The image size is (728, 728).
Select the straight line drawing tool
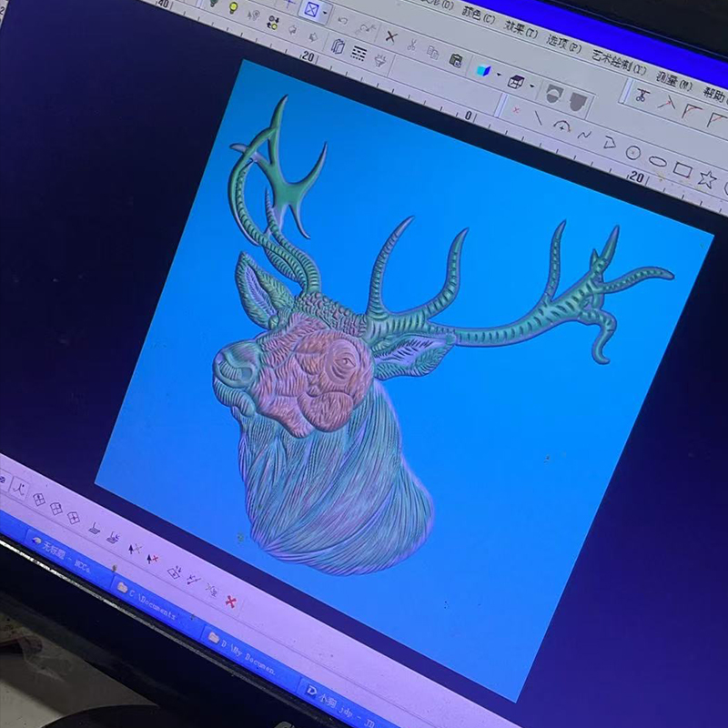539,117
